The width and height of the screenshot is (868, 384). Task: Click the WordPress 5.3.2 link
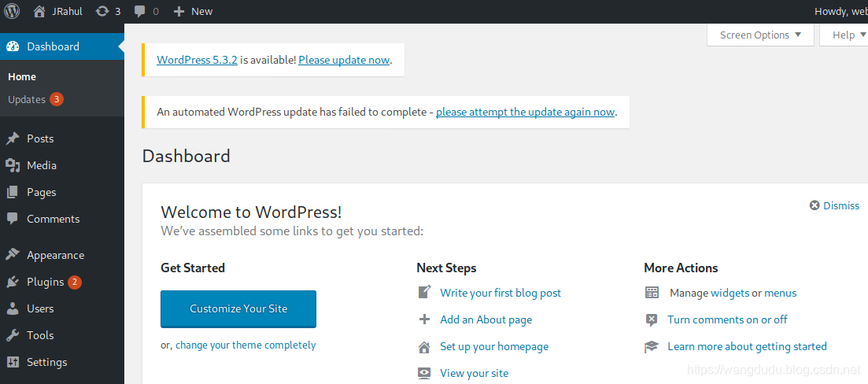pos(197,60)
